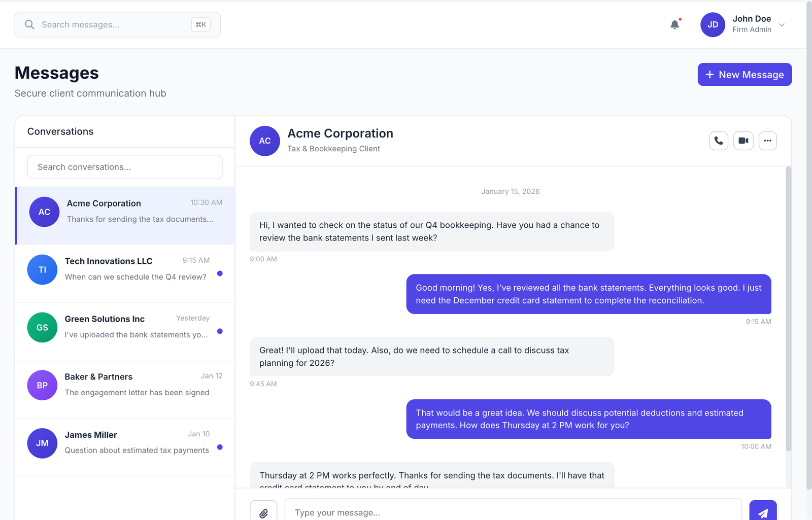Click the JD profile avatar
Image resolution: width=812 pixels, height=520 pixels.
[713, 24]
